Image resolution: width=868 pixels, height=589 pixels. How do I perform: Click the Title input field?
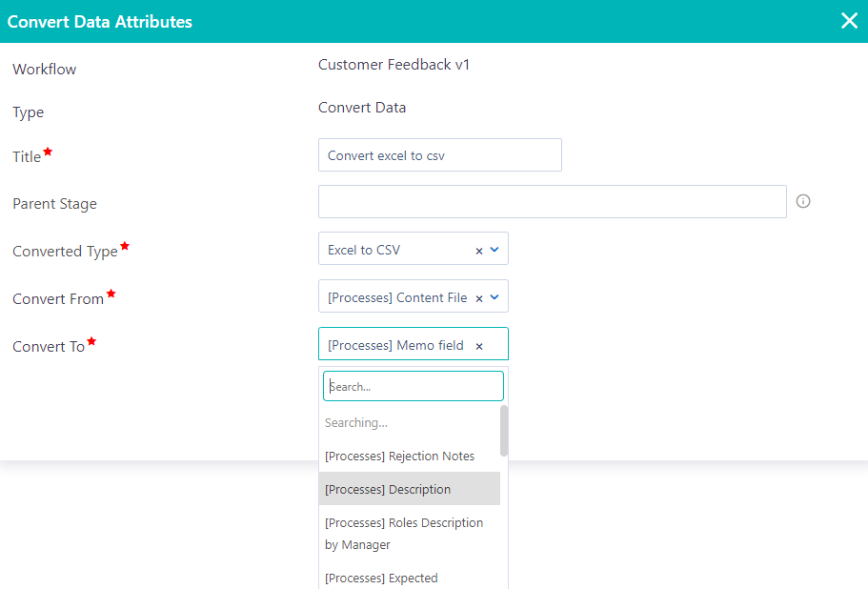439,154
